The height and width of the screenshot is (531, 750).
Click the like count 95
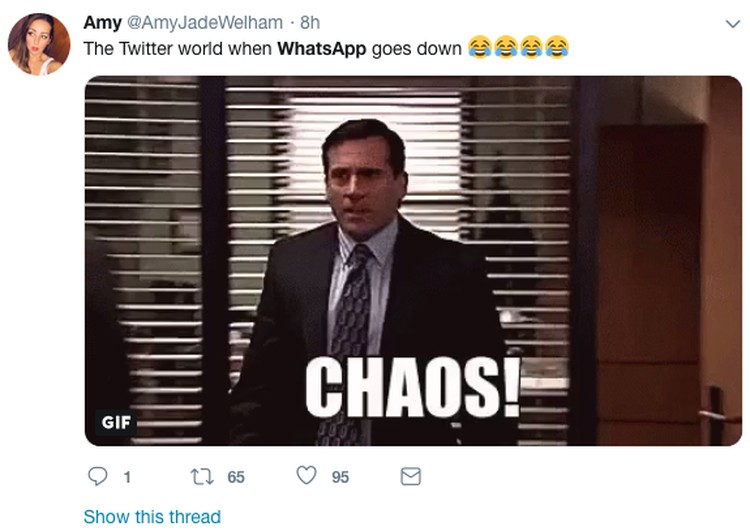(x=340, y=477)
